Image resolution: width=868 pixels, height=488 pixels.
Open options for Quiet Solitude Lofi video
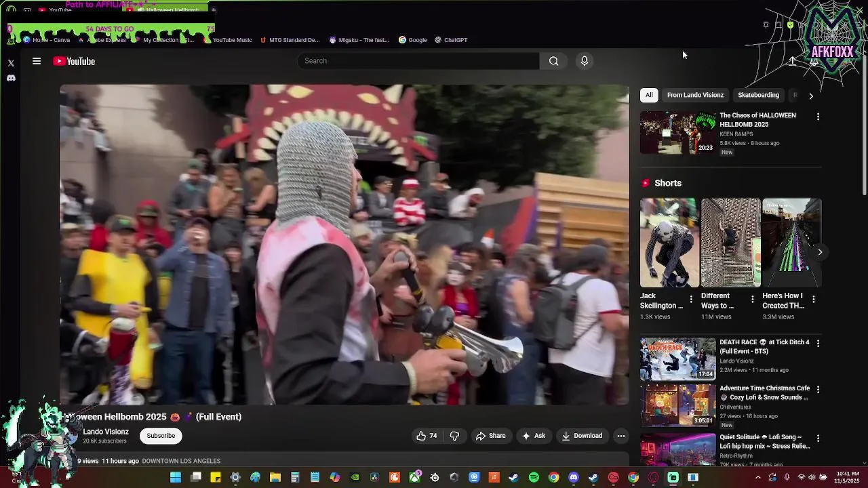818,439
